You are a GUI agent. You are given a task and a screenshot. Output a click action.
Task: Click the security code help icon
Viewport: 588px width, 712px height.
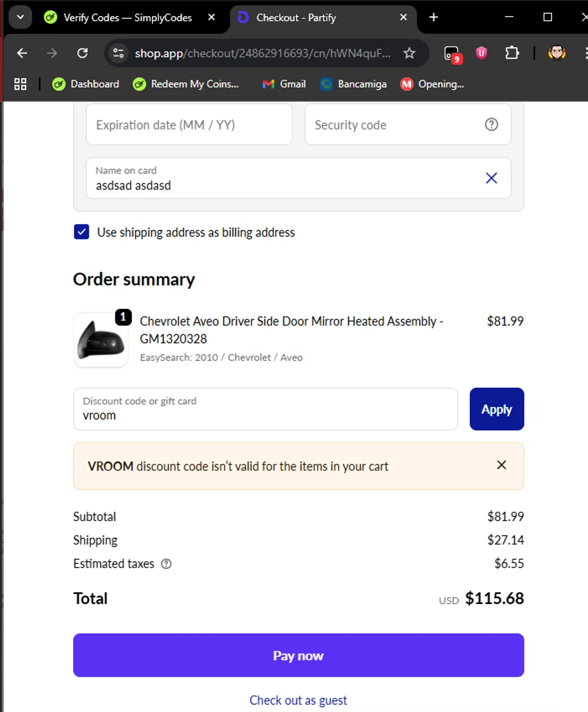(491, 125)
